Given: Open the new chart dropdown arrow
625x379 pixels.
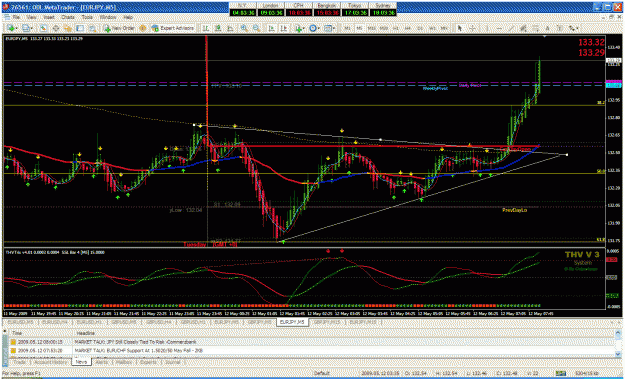Looking at the screenshot, I should tap(17, 28).
